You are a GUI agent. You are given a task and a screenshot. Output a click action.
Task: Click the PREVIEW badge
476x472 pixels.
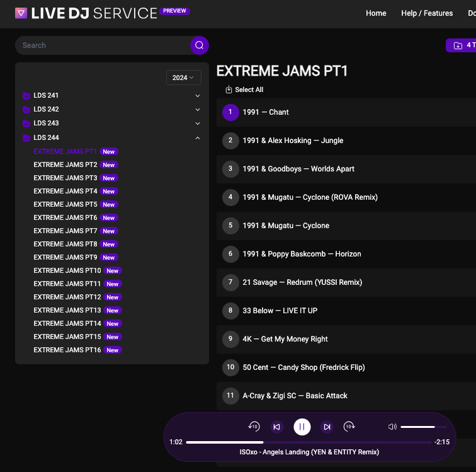174,11
